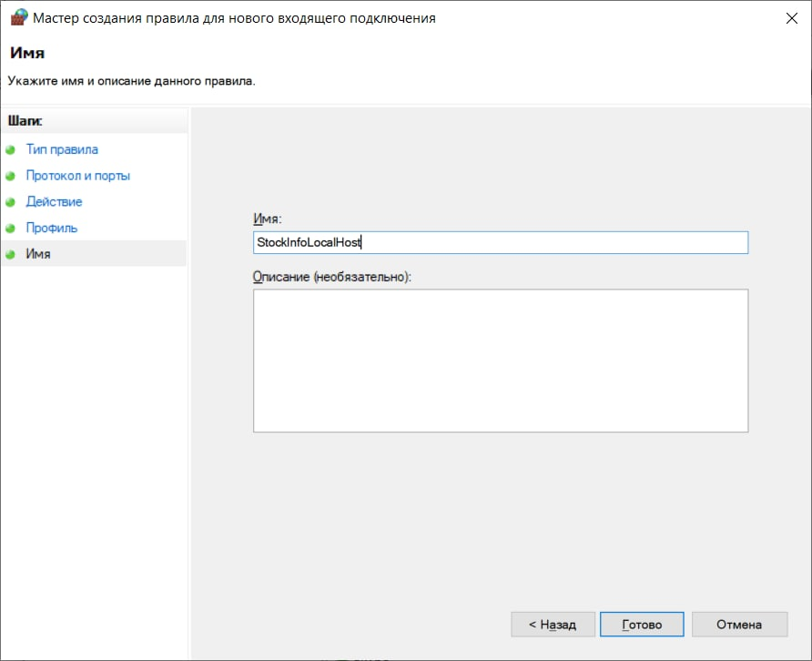Focus the Имя field containing StockInfoLocalHost

click(500, 242)
